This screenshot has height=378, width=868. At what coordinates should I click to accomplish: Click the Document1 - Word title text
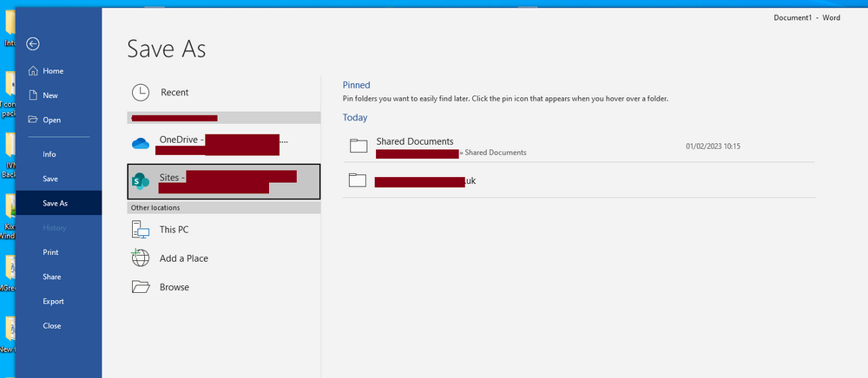click(806, 17)
